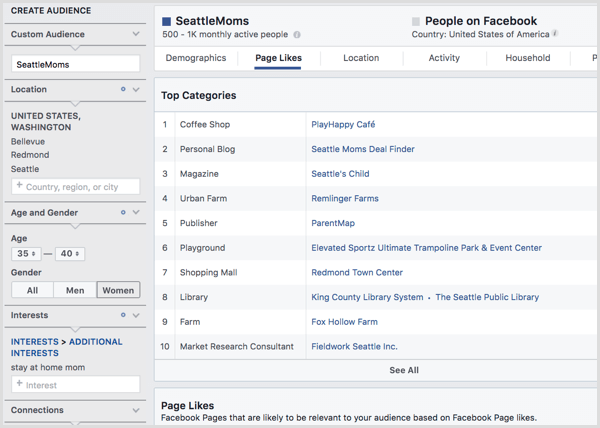Open the Fox Hollow Farm link
Image resolution: width=600 pixels, height=428 pixels.
344,322
